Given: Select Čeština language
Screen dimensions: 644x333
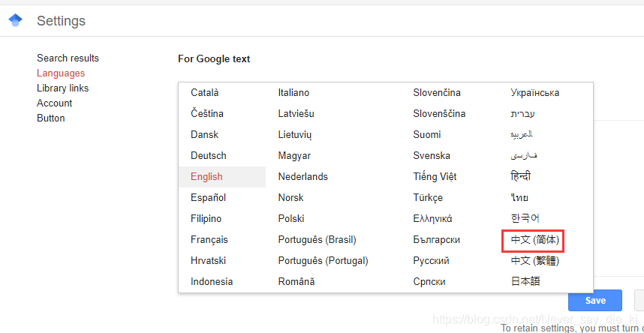Looking at the screenshot, I should (x=207, y=114).
